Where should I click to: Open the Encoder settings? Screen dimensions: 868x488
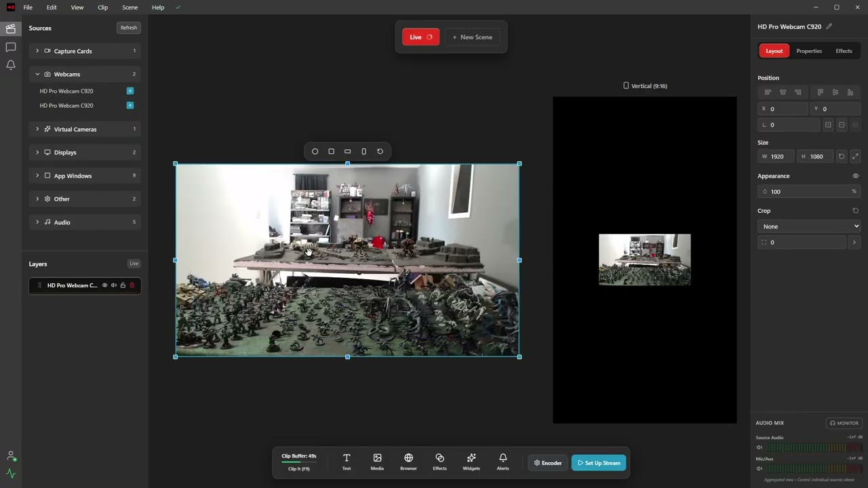coord(548,463)
